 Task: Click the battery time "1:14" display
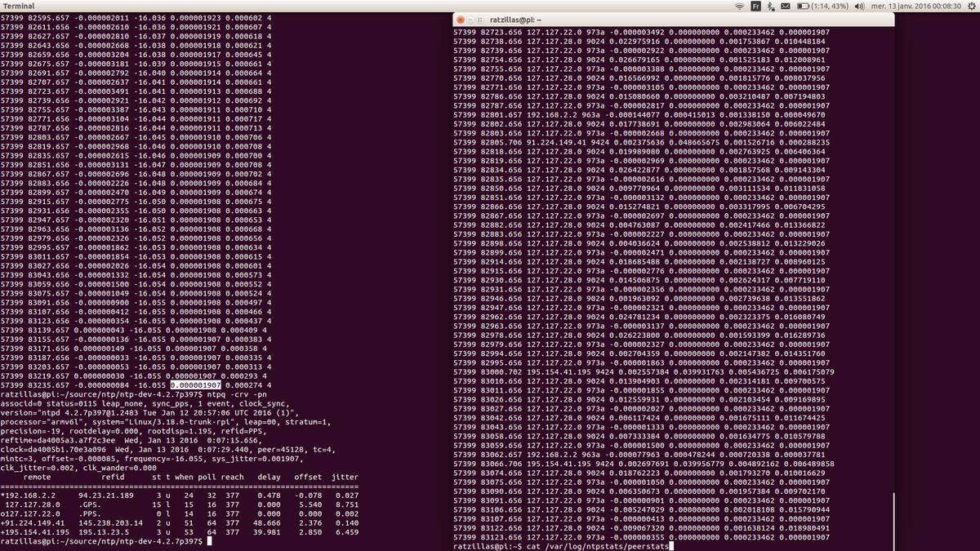pos(820,6)
